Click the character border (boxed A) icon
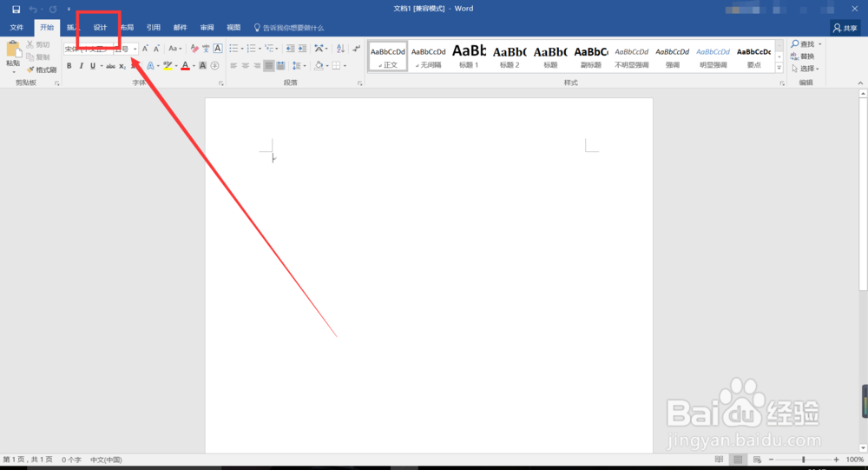Screen dimensions: 868x470 218,49
